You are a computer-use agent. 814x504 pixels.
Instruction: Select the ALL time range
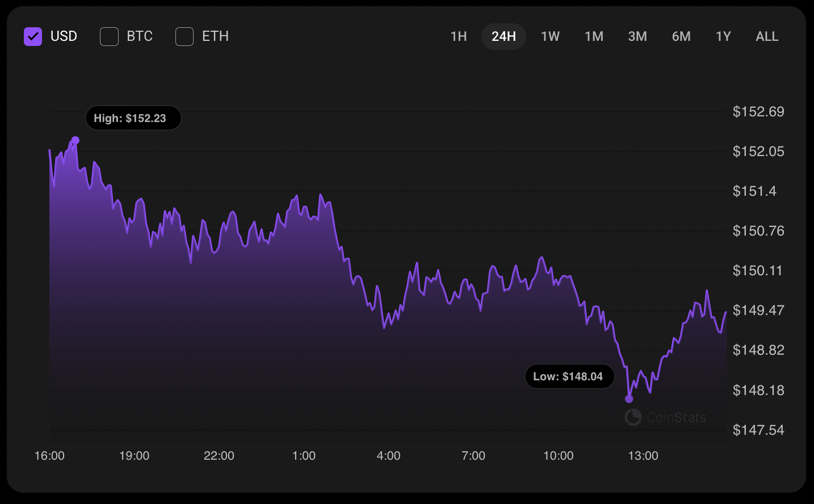(767, 36)
